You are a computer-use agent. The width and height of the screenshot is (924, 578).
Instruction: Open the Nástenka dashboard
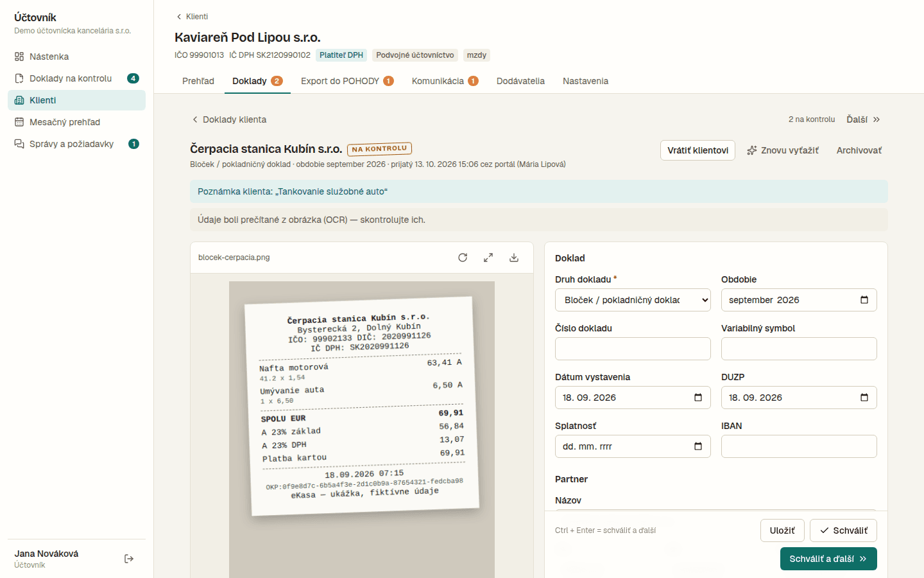pyautogui.click(x=76, y=57)
